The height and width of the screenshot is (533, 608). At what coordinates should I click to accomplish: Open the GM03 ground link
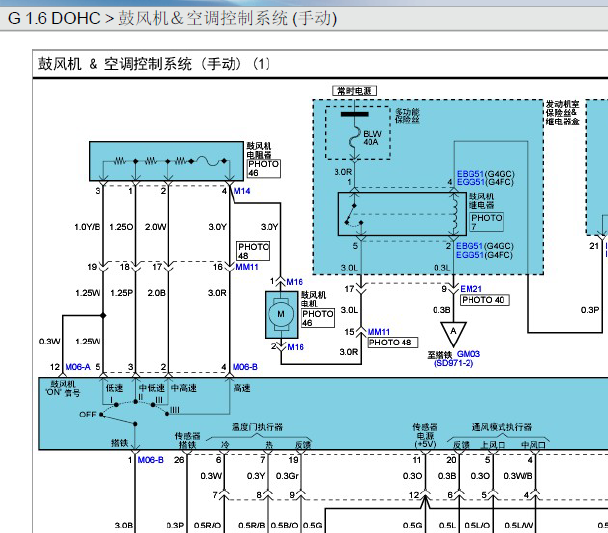[x=468, y=354]
